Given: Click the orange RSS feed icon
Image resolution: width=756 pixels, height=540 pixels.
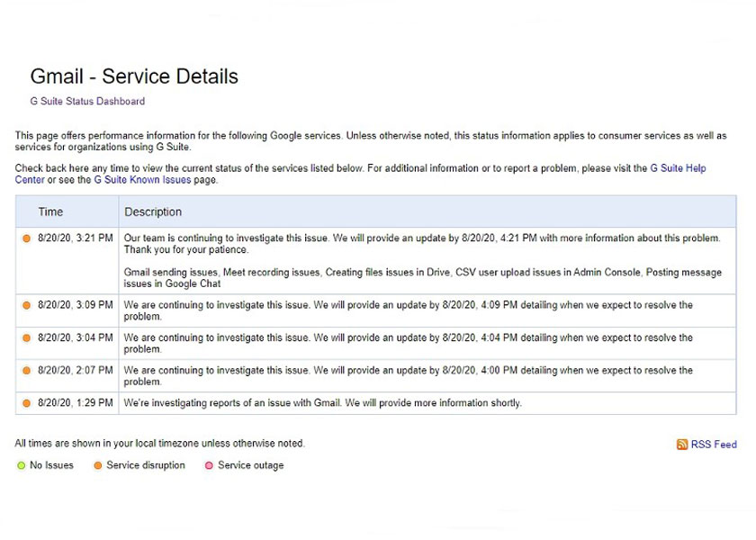Looking at the screenshot, I should tap(682, 445).
